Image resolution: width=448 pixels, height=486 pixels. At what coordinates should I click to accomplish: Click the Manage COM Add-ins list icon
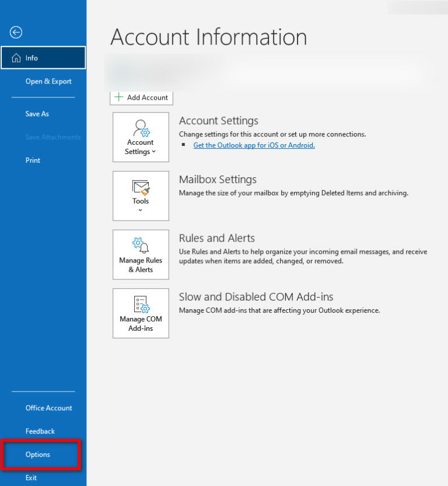tap(142, 304)
